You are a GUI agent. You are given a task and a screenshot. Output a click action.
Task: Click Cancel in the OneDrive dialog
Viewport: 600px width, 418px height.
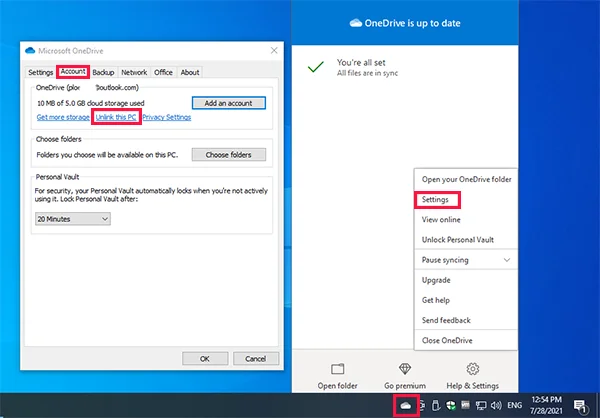coord(255,359)
